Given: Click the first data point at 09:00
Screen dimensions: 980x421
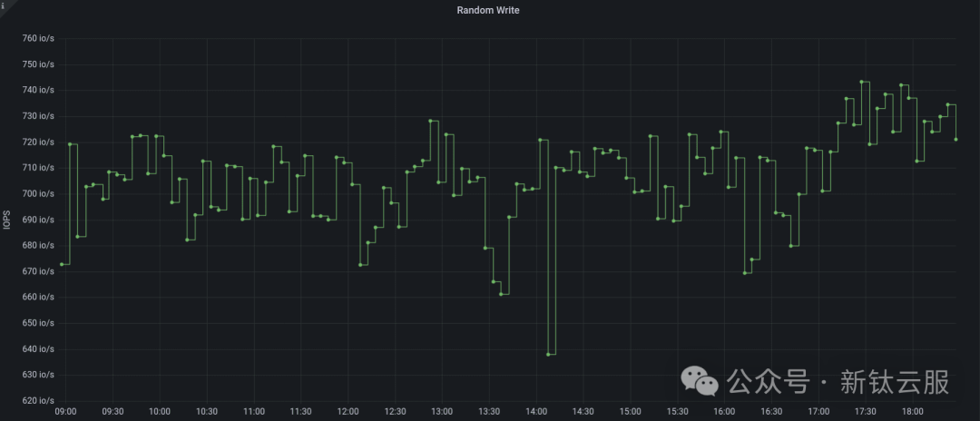Looking at the screenshot, I should [62, 264].
